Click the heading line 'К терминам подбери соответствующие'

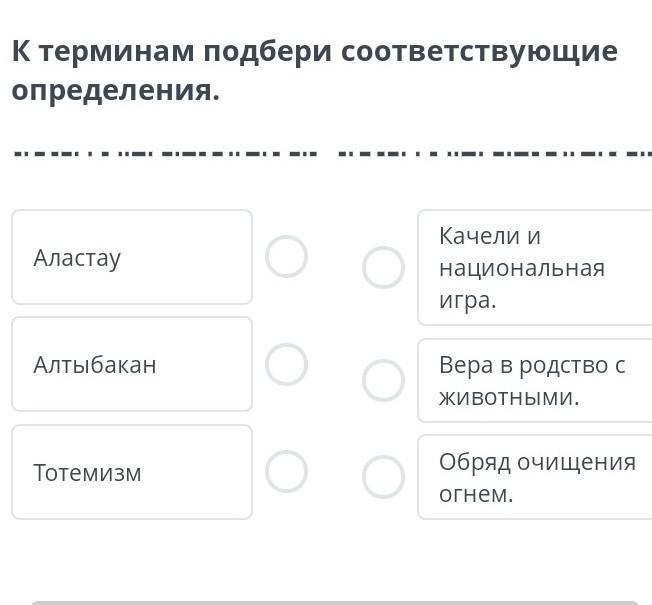click(315, 51)
